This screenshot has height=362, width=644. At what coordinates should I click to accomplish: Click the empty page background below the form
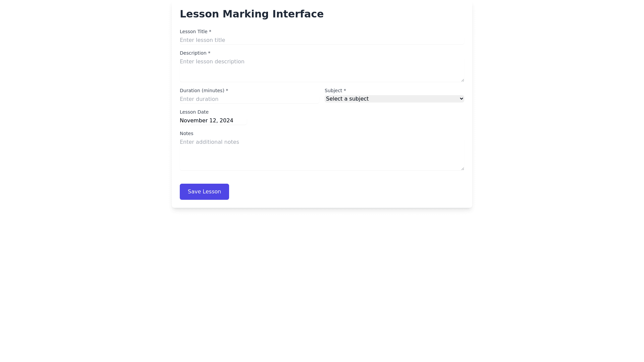pyautogui.click(x=322, y=285)
